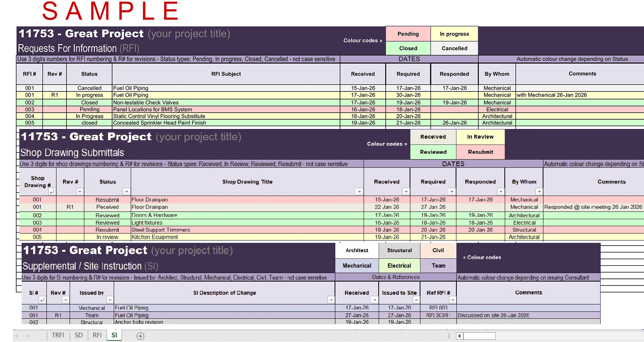Select the Pending colour code cell

[x=408, y=34]
